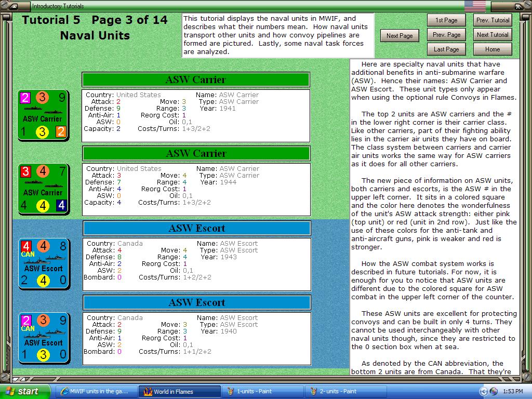Click the paragraph starting "How the ASW combat system"
This screenshot has height=399, width=532.
coord(433,280)
